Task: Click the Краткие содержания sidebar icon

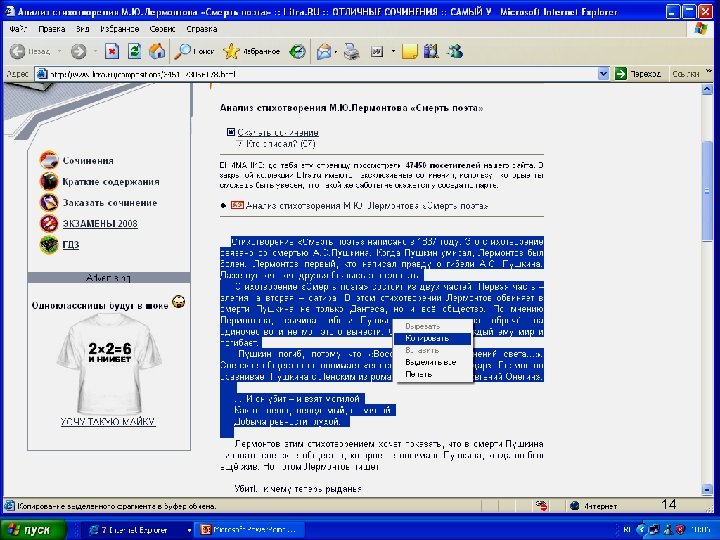Action: [49, 181]
